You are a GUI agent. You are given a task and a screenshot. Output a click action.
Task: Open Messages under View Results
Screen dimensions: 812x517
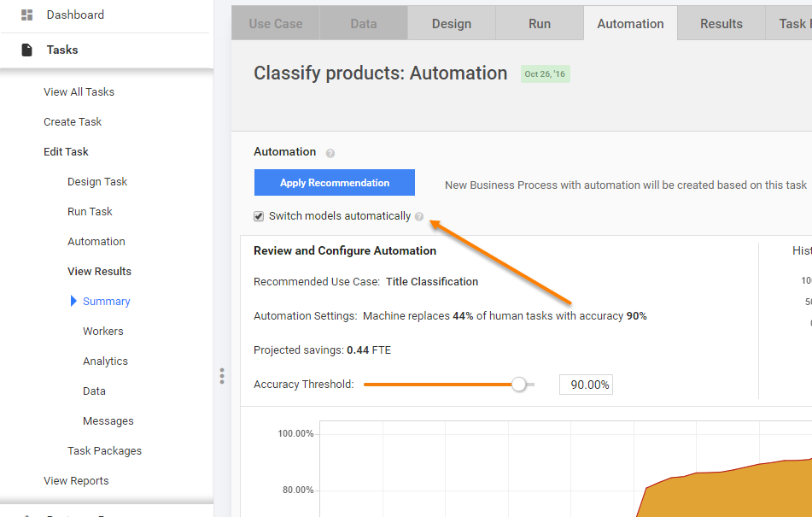108,421
